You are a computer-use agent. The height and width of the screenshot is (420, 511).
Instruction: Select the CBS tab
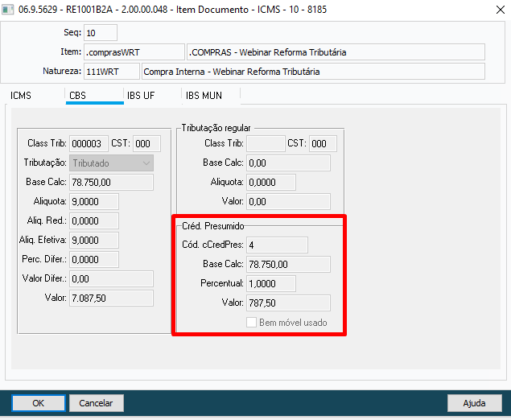point(94,96)
